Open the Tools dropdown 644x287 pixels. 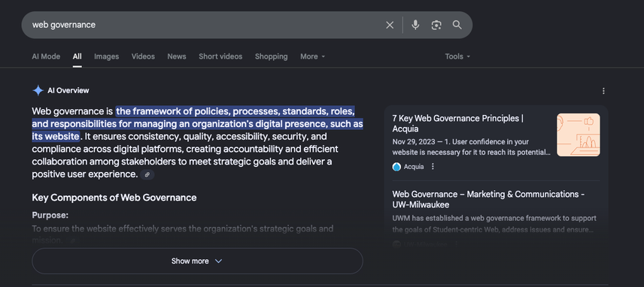[x=457, y=56]
